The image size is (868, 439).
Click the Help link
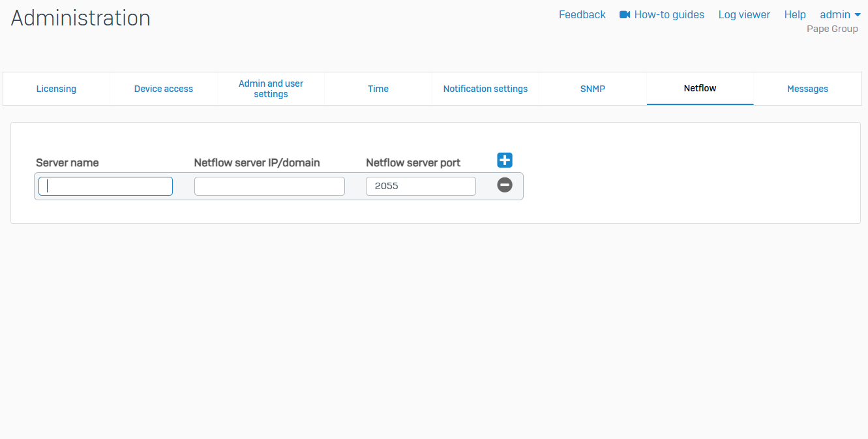pos(795,14)
